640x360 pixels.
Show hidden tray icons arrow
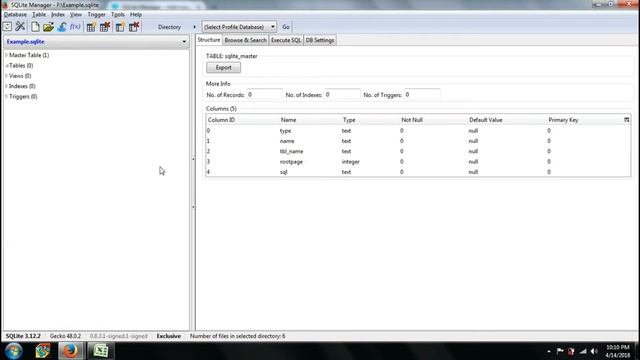pyautogui.click(x=549, y=351)
